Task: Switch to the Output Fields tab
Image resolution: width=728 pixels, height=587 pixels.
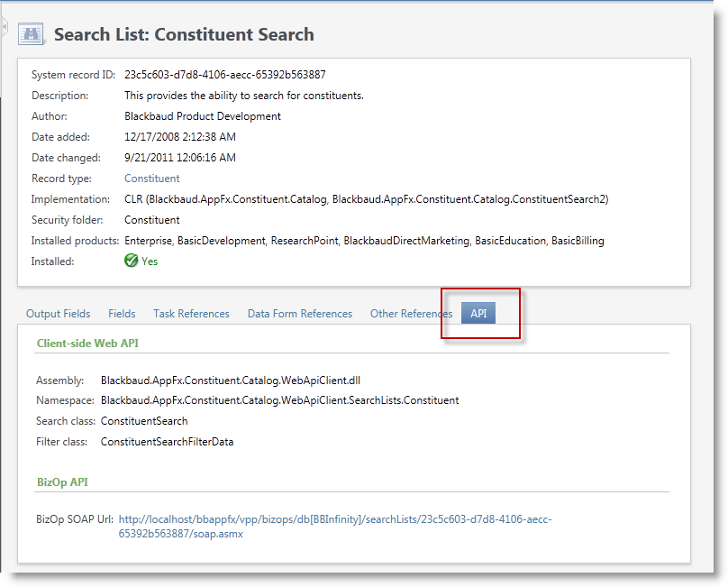Action: coord(58,314)
